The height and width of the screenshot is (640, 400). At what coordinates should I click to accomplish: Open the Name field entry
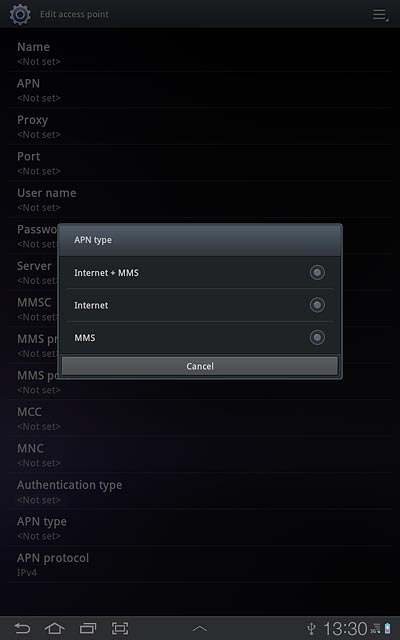tap(200, 53)
